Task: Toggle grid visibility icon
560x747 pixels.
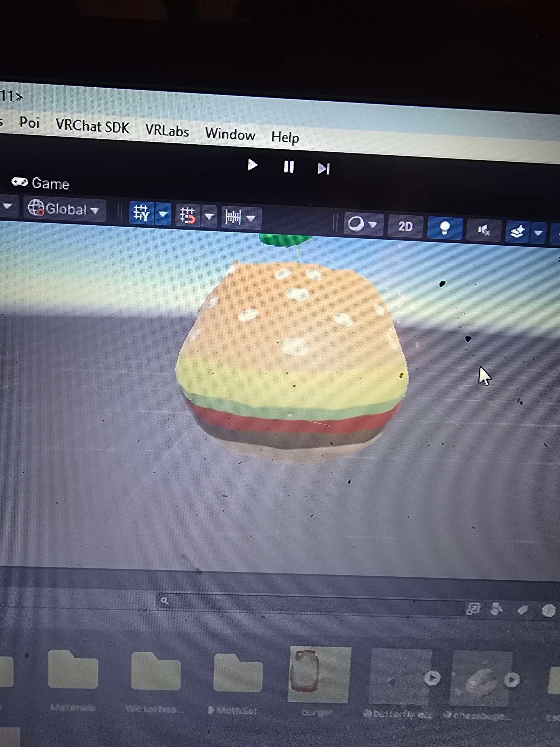Action: click(x=141, y=213)
